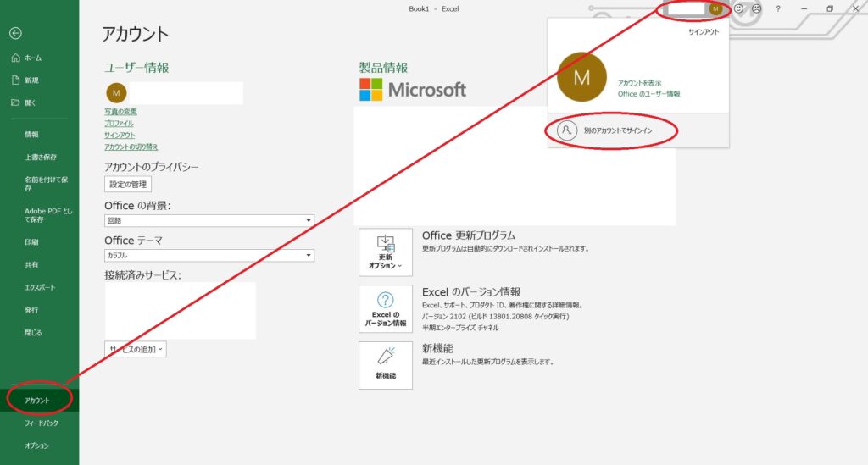The width and height of the screenshot is (868, 465).
Task: Choose 上書き保存 in the sidebar
Action: pyautogui.click(x=41, y=157)
